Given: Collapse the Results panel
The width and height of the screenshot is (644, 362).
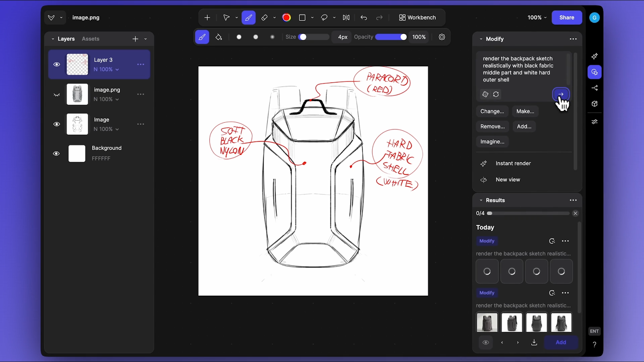Looking at the screenshot, I should tap(481, 200).
